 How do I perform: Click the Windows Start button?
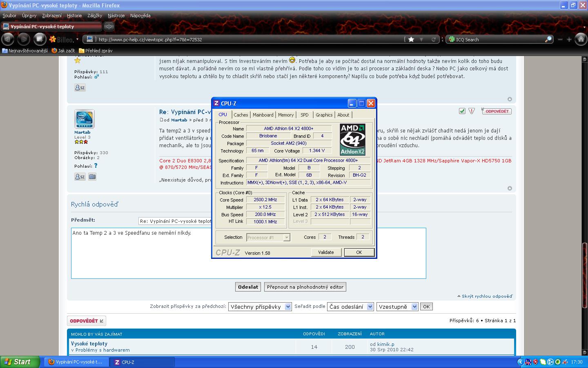(20, 362)
